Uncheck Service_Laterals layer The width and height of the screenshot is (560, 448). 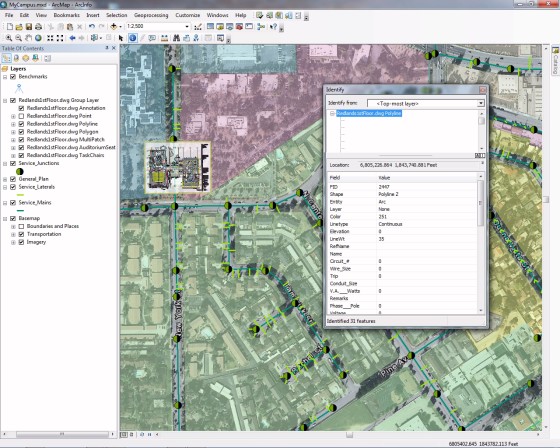13,187
